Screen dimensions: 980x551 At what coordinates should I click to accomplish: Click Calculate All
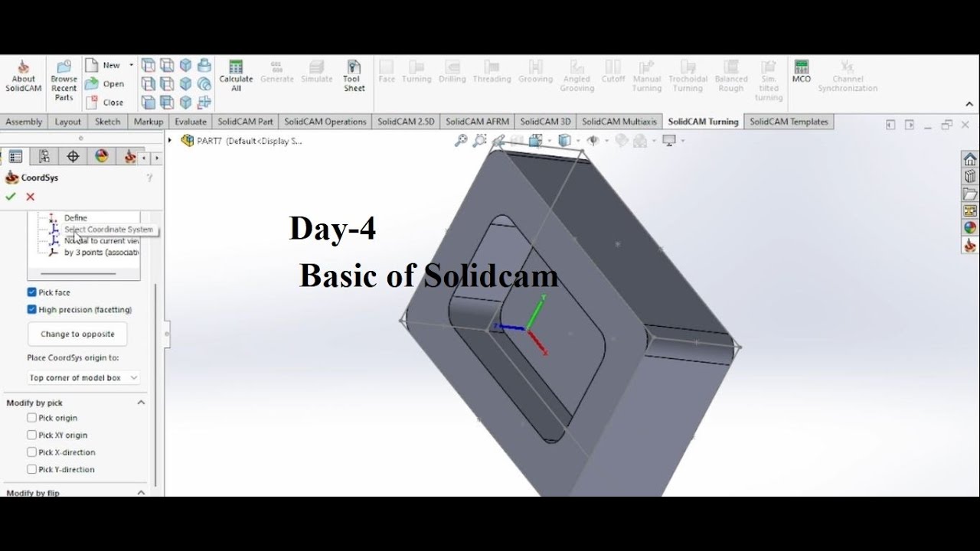pyautogui.click(x=236, y=77)
